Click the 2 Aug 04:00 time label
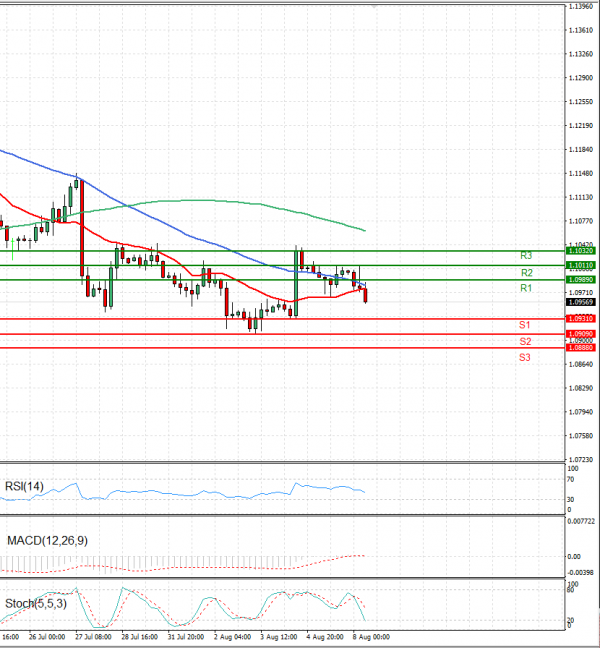Image resolution: width=600 pixels, height=648 pixels. coord(232,637)
